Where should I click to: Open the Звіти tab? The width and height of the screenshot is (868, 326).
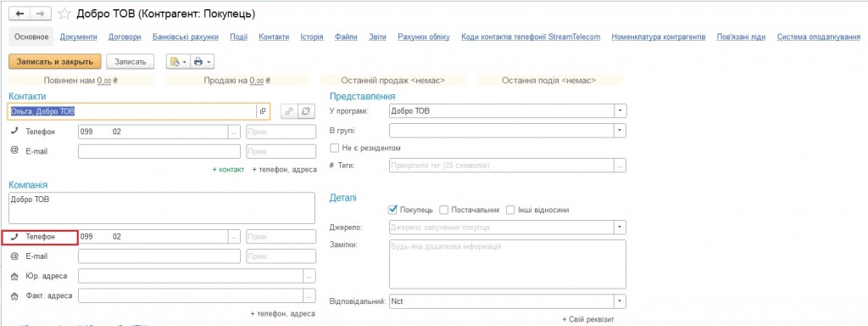tap(377, 37)
